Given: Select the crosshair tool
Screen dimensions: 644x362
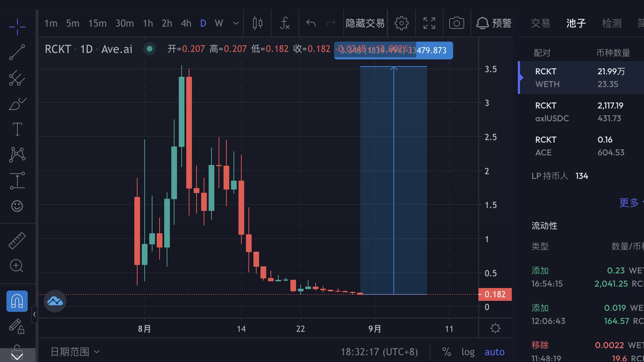Looking at the screenshot, I should (17, 27).
